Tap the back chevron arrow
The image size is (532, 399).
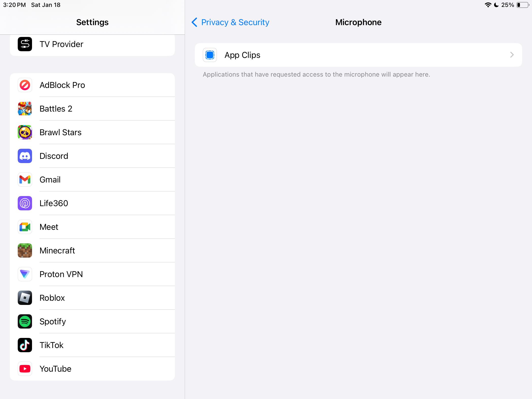(194, 22)
